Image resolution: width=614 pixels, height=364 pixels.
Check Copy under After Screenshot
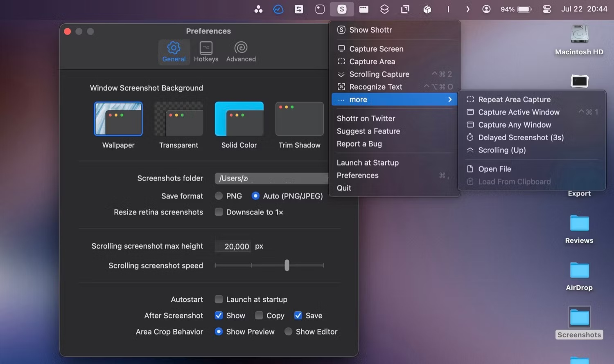pos(259,315)
